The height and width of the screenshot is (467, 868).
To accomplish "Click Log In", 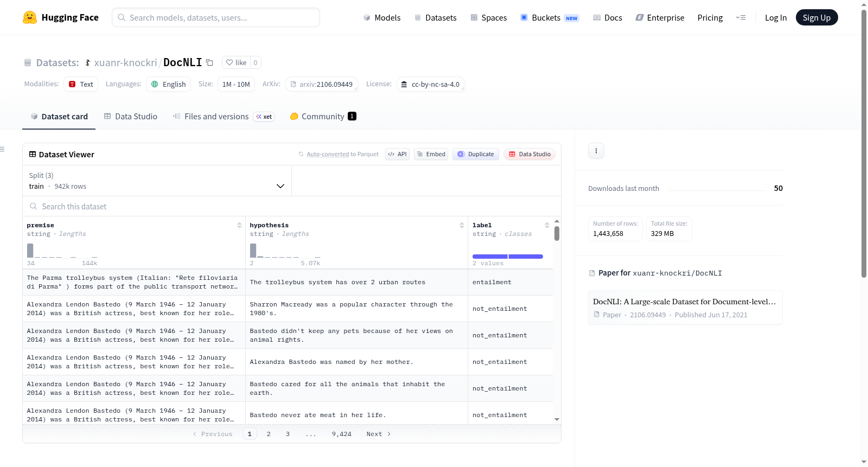I will [x=776, y=18].
